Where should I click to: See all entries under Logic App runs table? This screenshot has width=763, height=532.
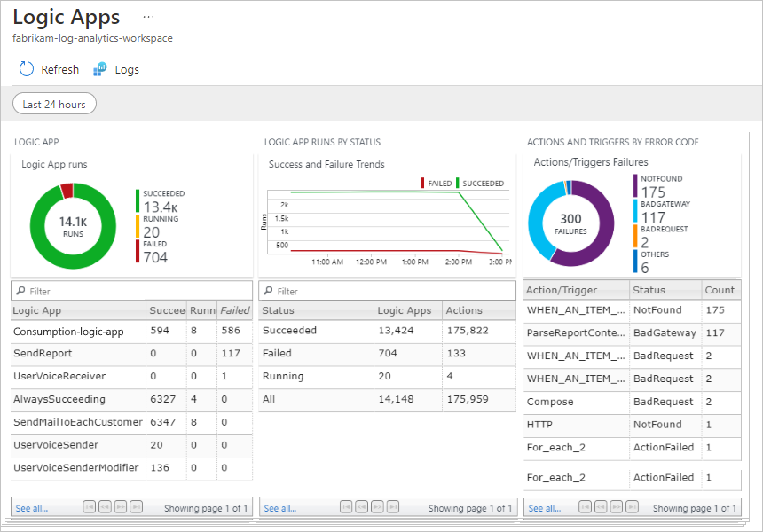30,507
